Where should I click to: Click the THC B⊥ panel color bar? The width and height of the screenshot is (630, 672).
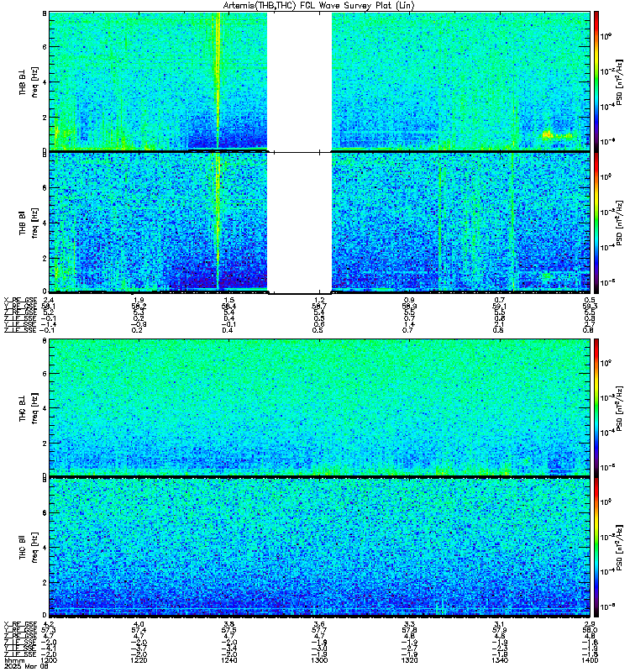click(596, 407)
